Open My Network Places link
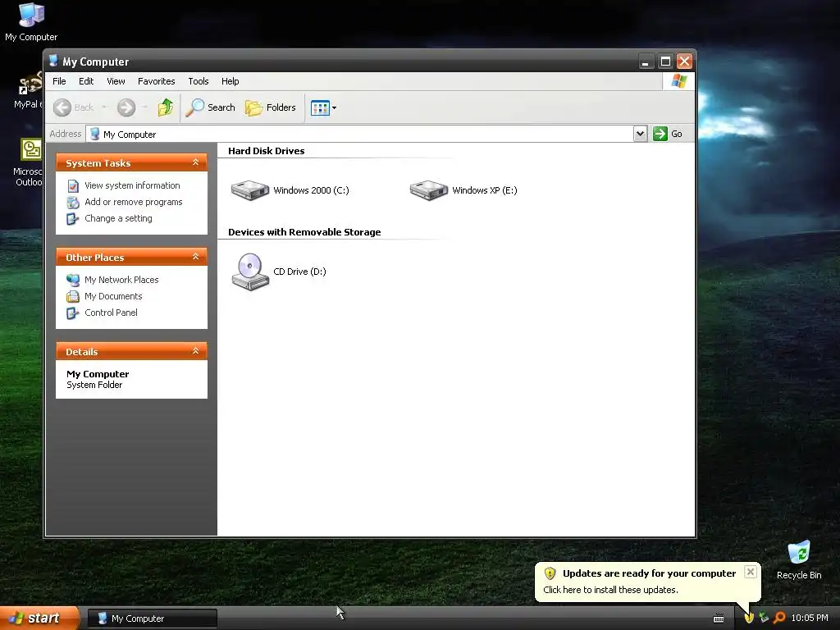This screenshot has width=840, height=630. pyautogui.click(x=121, y=280)
